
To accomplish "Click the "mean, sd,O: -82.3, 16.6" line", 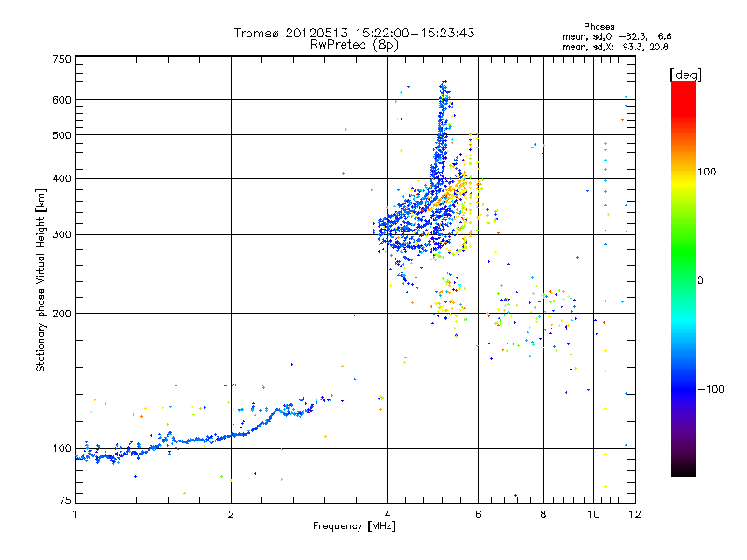I will pos(617,36).
